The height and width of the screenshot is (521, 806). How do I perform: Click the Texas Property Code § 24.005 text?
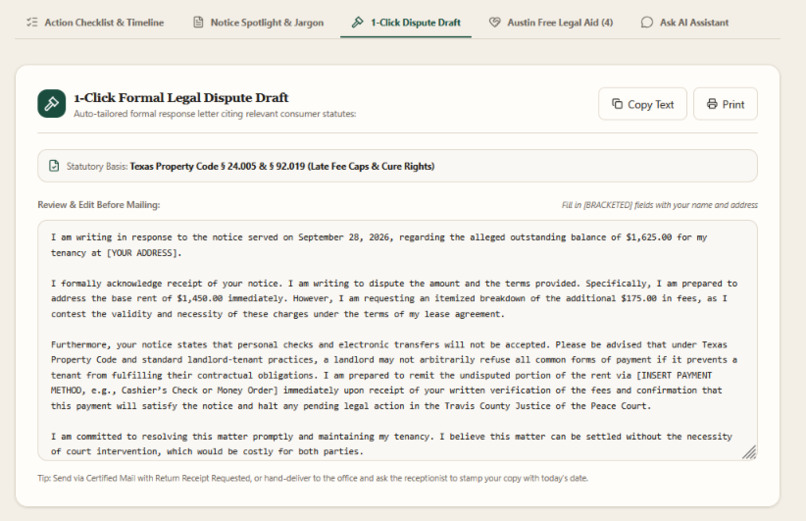coord(282,166)
